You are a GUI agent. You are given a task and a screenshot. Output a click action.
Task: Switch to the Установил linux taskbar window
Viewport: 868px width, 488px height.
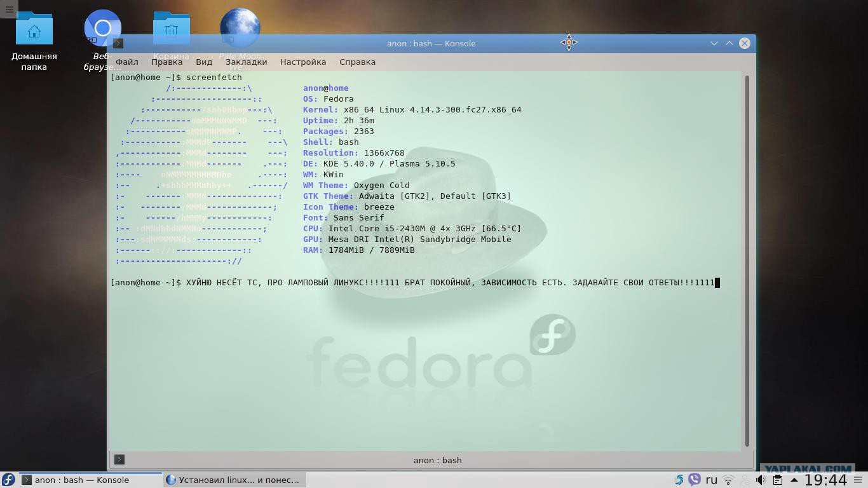click(x=234, y=480)
